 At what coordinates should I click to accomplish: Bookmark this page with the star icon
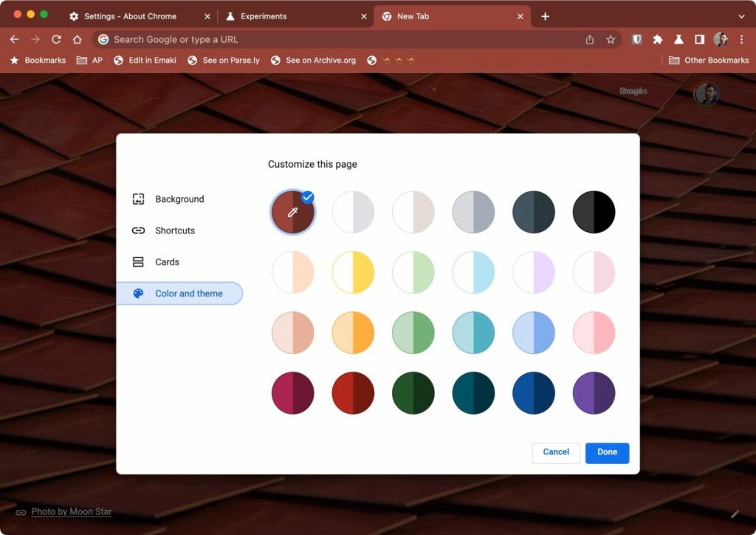click(x=611, y=39)
